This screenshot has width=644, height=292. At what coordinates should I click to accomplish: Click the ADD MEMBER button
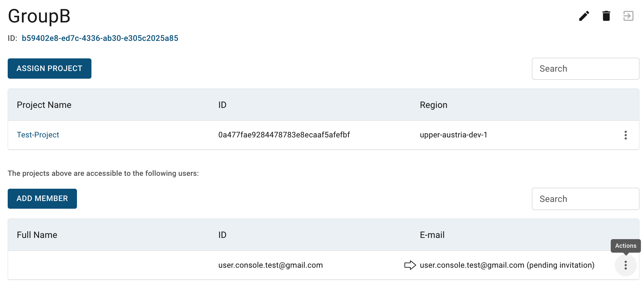point(42,199)
